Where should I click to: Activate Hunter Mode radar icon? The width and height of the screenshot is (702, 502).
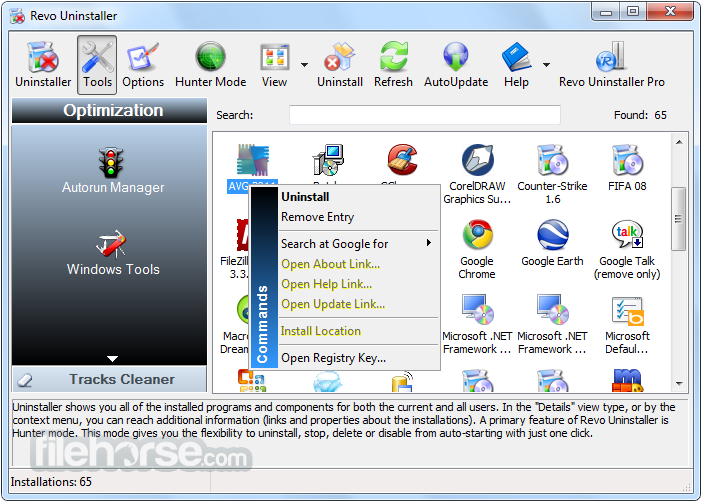210,64
